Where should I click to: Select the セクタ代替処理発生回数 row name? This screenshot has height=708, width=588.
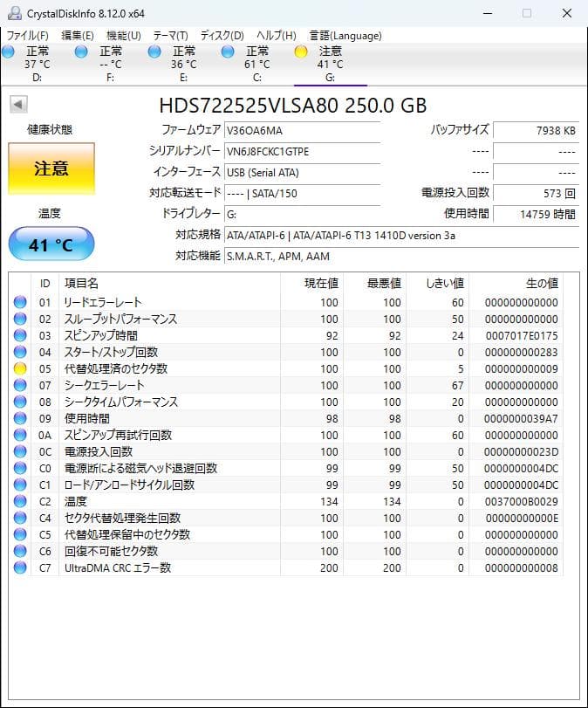point(122,518)
